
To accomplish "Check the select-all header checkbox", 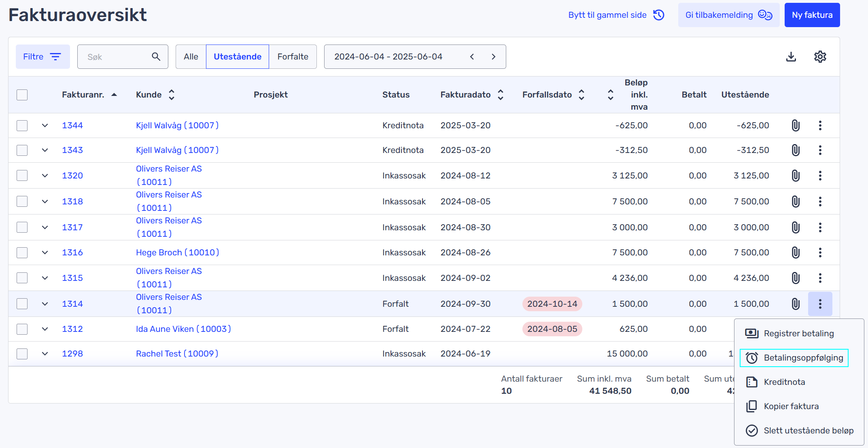I will [x=22, y=95].
